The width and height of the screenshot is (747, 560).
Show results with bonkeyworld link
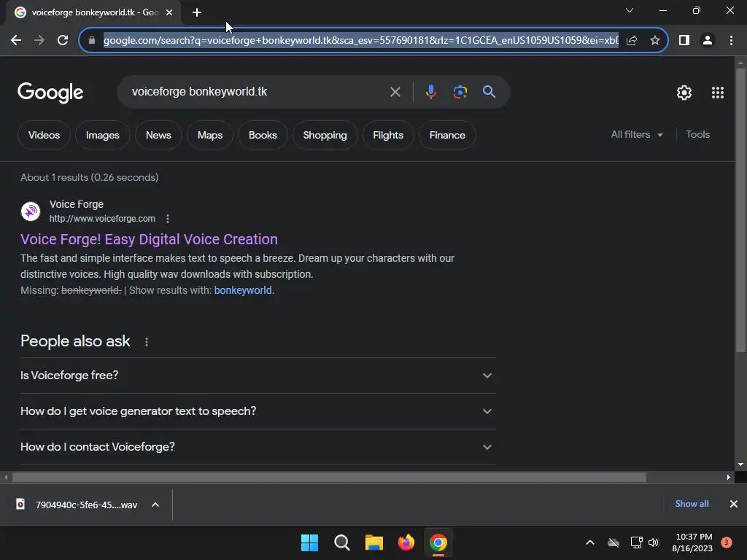[x=244, y=290]
